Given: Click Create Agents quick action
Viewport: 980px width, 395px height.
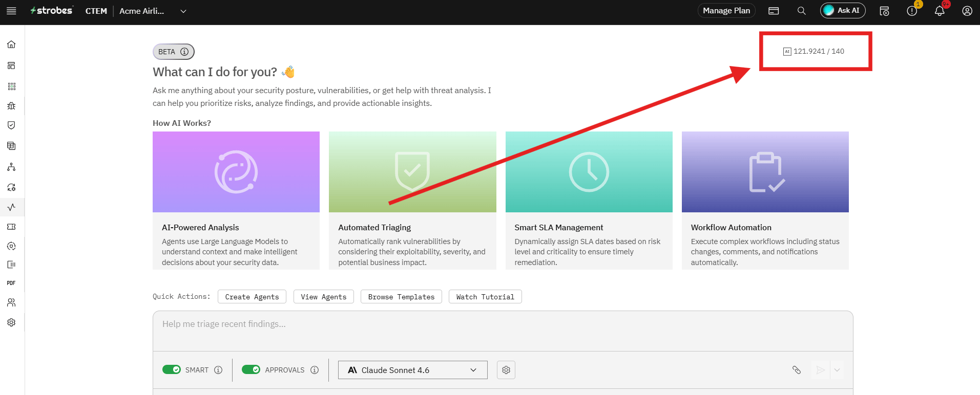Looking at the screenshot, I should click(252, 297).
